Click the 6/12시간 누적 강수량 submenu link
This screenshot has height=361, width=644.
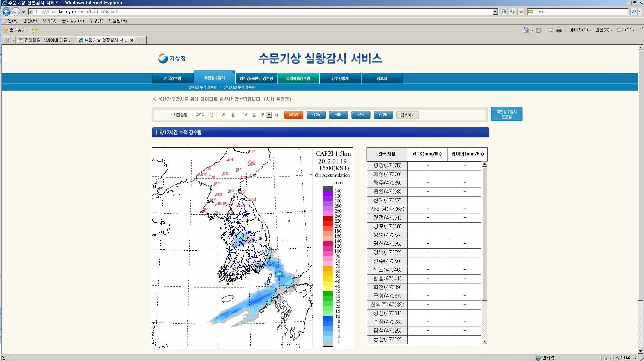pyautogui.click(x=239, y=87)
